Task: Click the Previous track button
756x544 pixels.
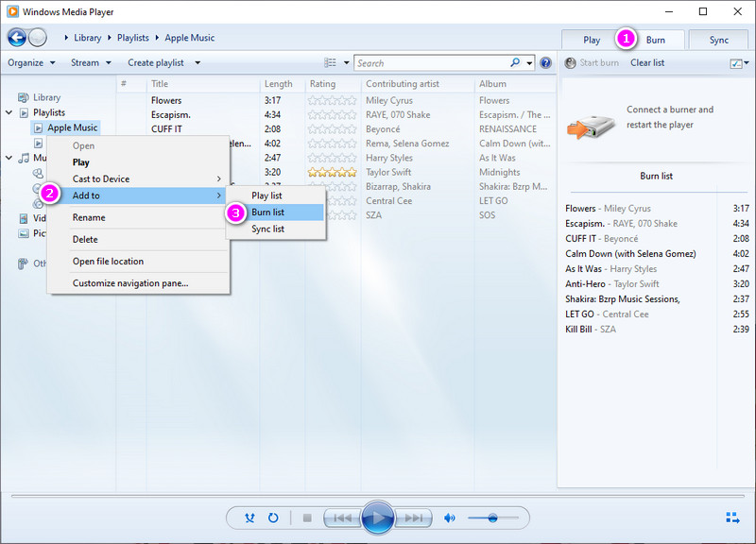Action: [x=343, y=518]
